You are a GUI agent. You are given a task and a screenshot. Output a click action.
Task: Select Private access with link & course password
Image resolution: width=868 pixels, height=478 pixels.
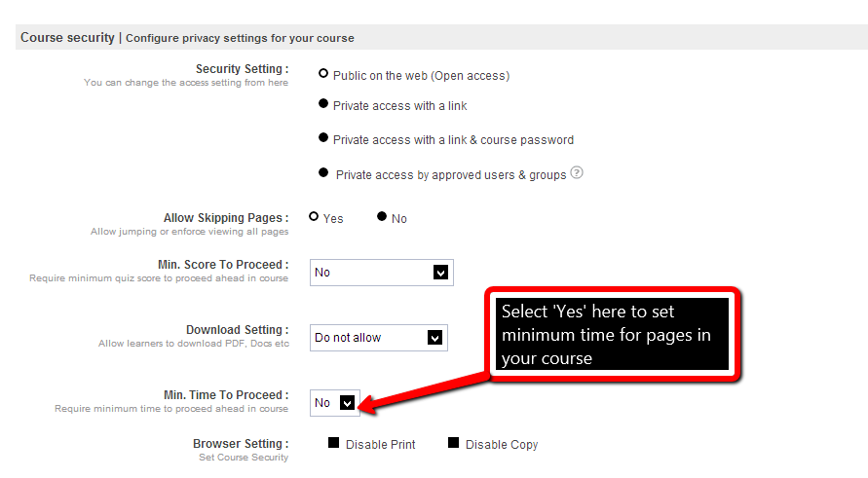[x=323, y=138]
